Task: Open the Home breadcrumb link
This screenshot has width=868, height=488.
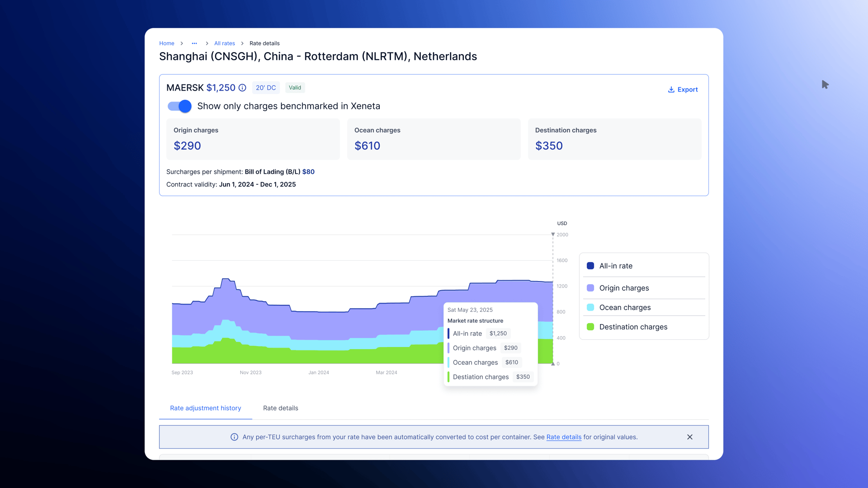Action: (167, 43)
